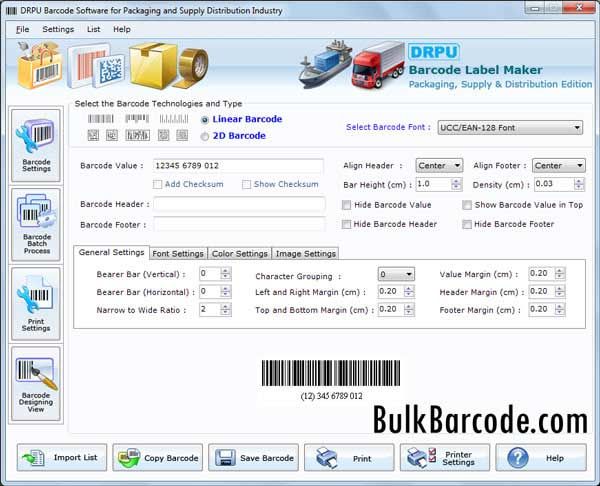
Task: Adjust the Bar Height spinner arrows
Action: click(x=456, y=184)
